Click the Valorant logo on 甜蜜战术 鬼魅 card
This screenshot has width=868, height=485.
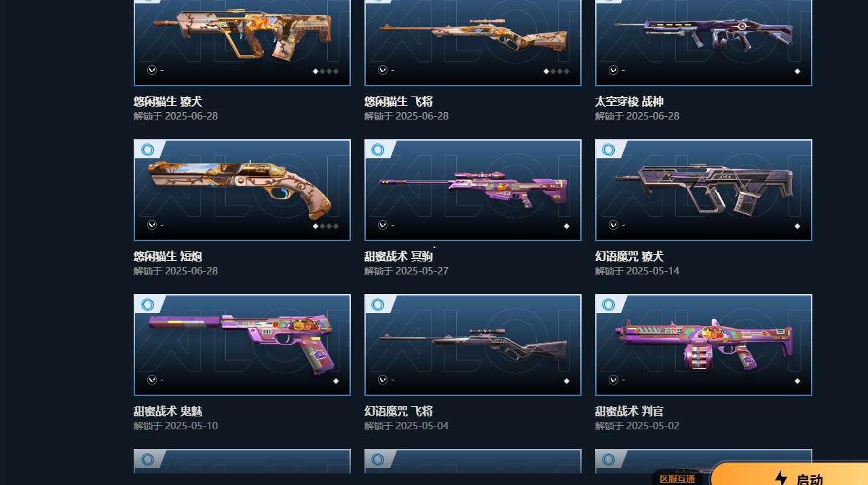[x=152, y=380]
